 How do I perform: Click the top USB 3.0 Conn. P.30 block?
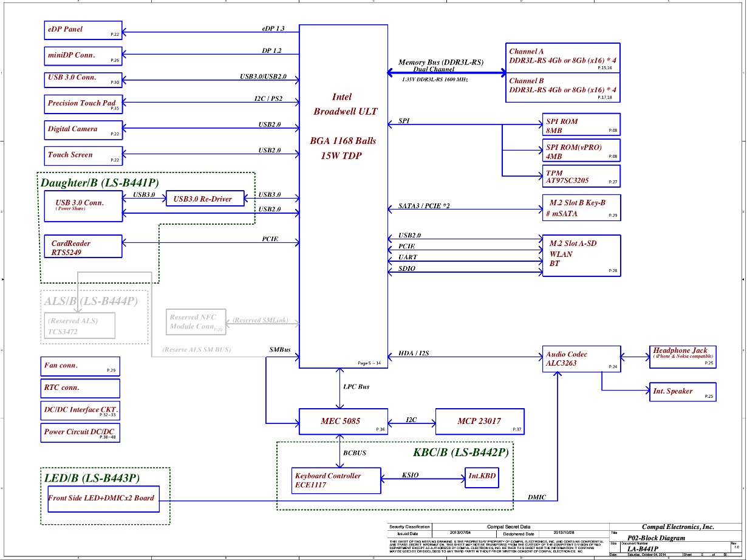83,79
